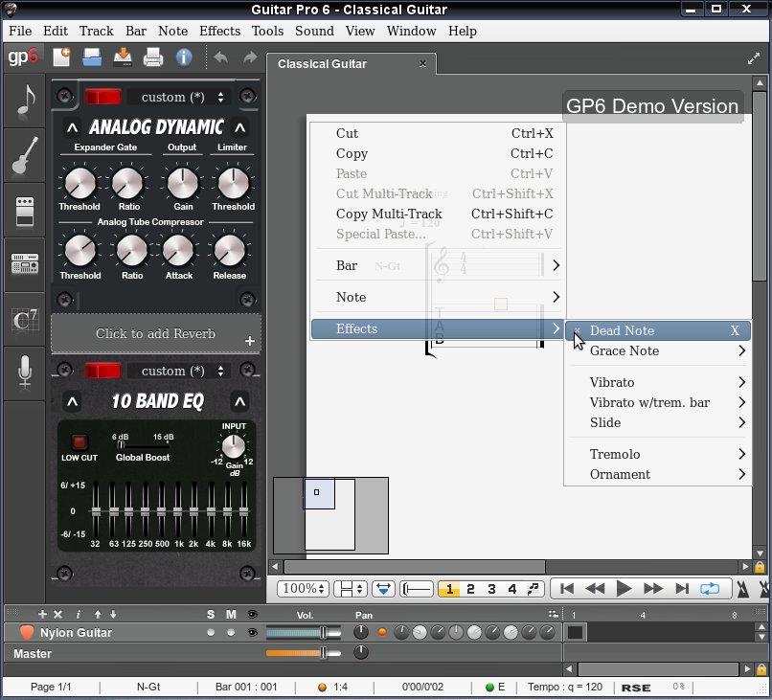Click the page navigator thumbnail
The image size is (772, 700).
[330, 515]
